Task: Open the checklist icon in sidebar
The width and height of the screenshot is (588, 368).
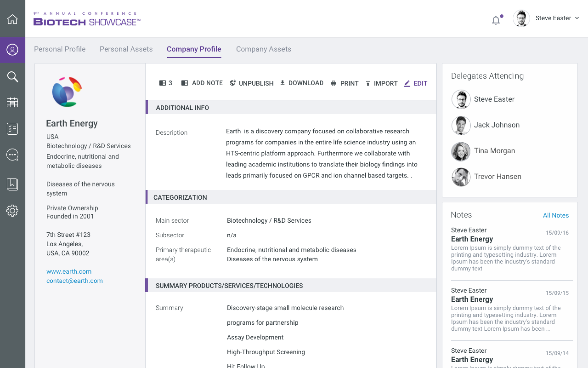Action: point(13,129)
